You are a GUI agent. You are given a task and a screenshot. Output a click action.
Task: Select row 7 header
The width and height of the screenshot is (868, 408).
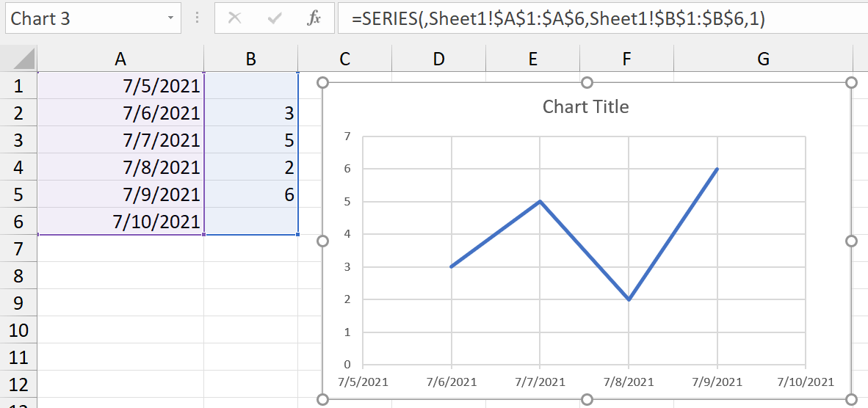point(18,249)
